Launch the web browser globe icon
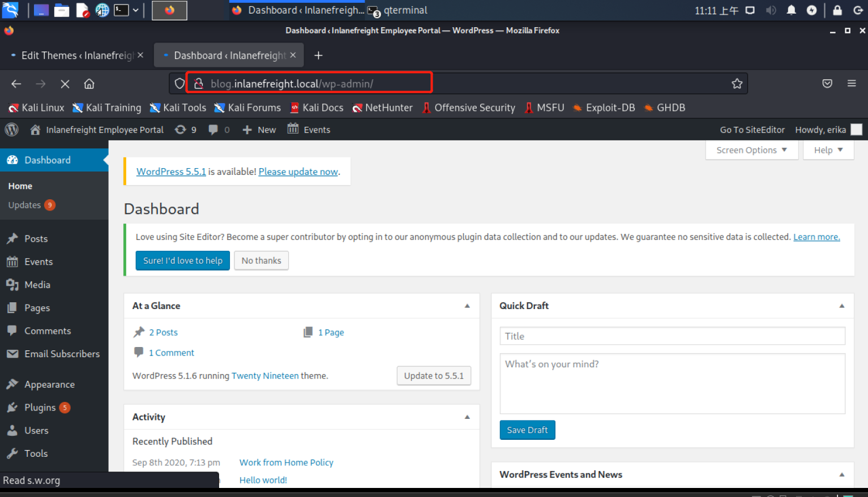Screen dimensions: 868x497 (x=102, y=10)
